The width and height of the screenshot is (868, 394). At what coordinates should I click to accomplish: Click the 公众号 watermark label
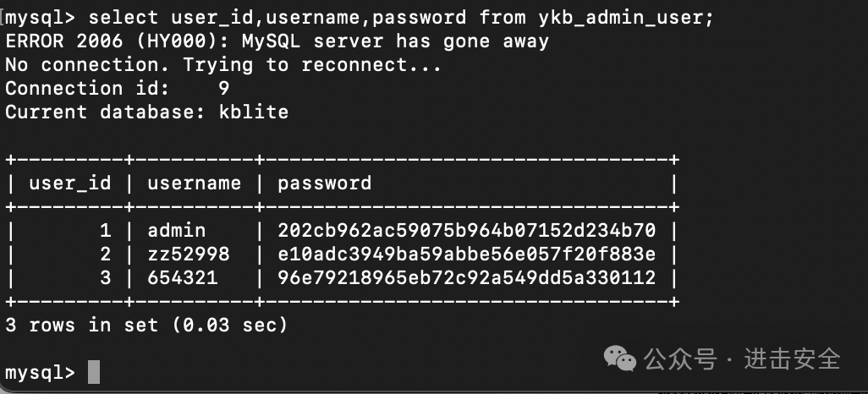point(680,359)
